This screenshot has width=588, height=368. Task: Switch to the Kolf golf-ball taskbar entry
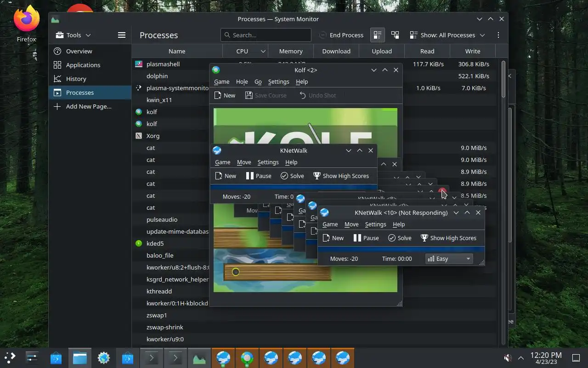[x=247, y=357]
